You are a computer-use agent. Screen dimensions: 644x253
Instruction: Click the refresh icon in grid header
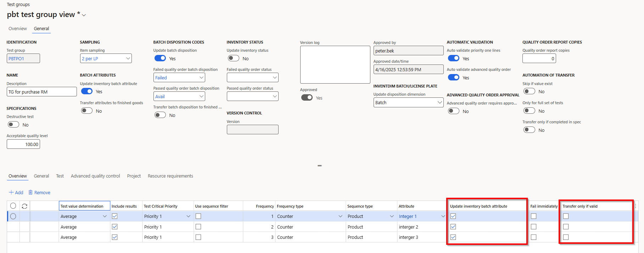click(x=24, y=206)
